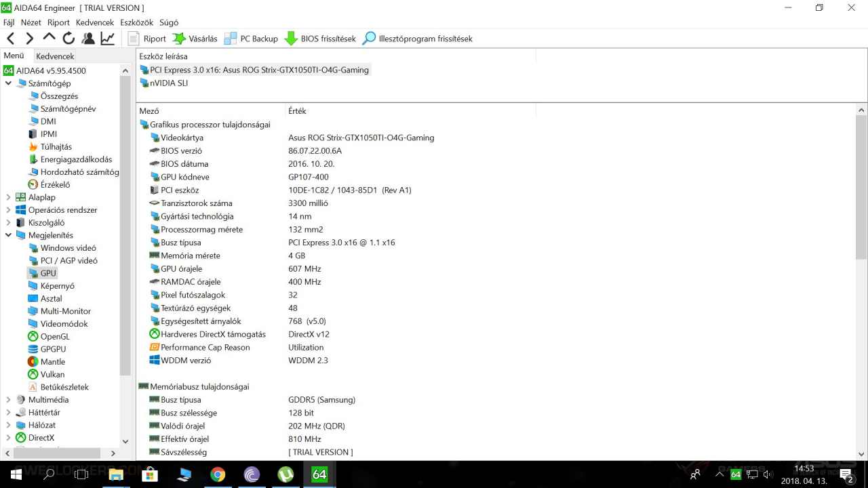Select Összegzés in the tree
868x488 pixels.
click(x=53, y=96)
